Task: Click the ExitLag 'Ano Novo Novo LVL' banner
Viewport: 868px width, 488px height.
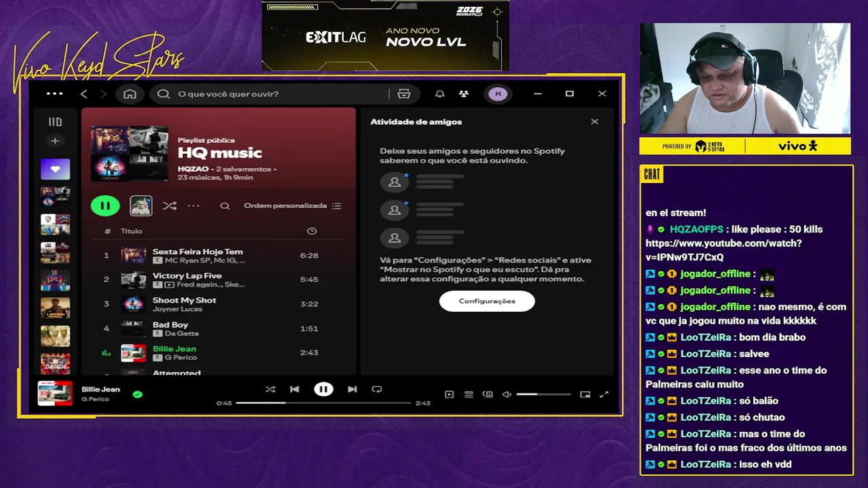Action: 385,35
